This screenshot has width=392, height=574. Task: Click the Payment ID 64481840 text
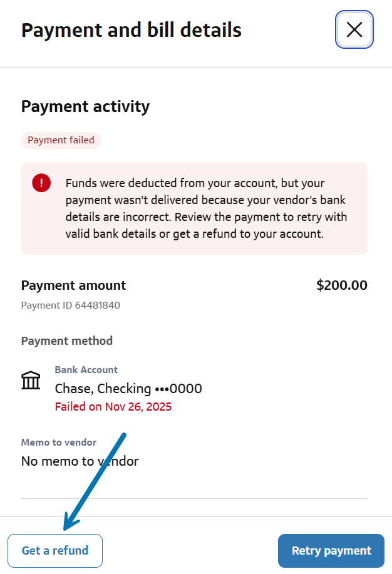(x=71, y=305)
